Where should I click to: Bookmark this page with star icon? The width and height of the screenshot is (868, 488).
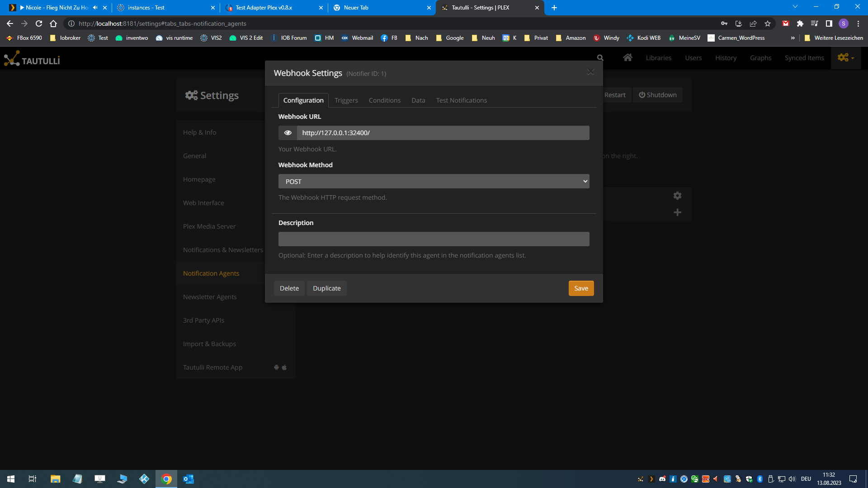click(x=768, y=23)
